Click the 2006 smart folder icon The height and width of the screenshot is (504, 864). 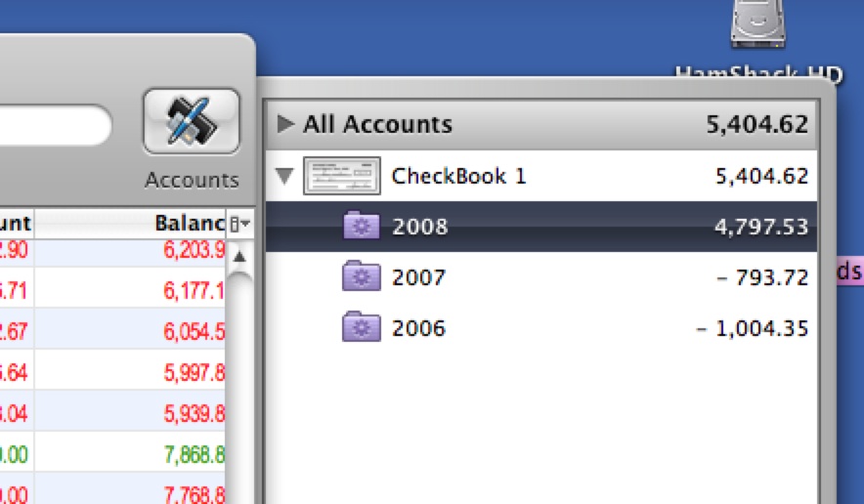362,327
